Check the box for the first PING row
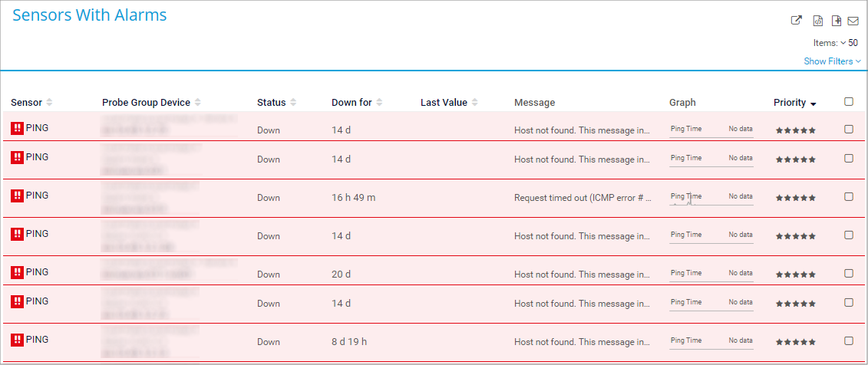Screen dimensions: 868x365 pyautogui.click(x=849, y=130)
